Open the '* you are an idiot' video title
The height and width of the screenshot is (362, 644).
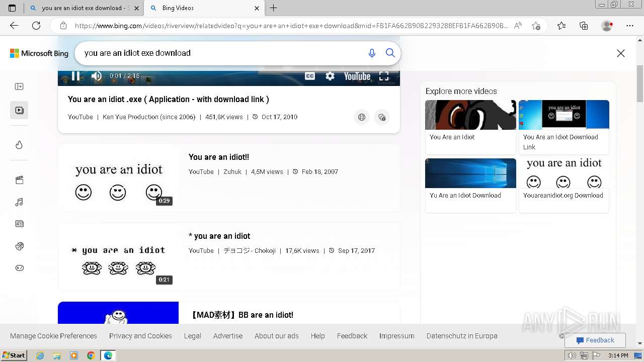(219, 236)
